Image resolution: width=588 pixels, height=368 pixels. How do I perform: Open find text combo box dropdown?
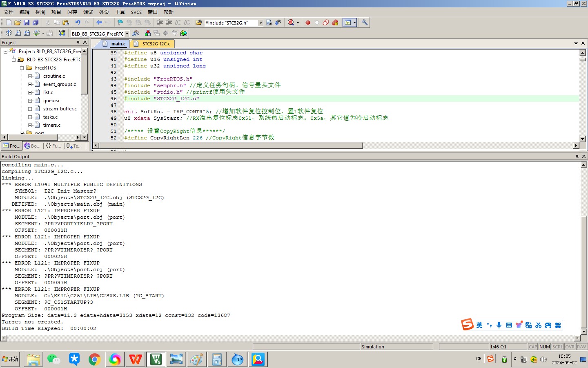point(261,23)
